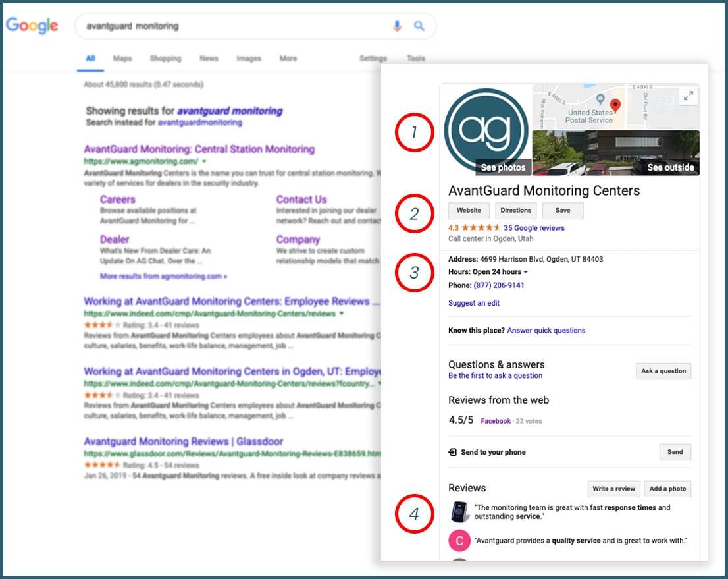
Task: Switch to the Shopping tab
Action: tap(165, 58)
